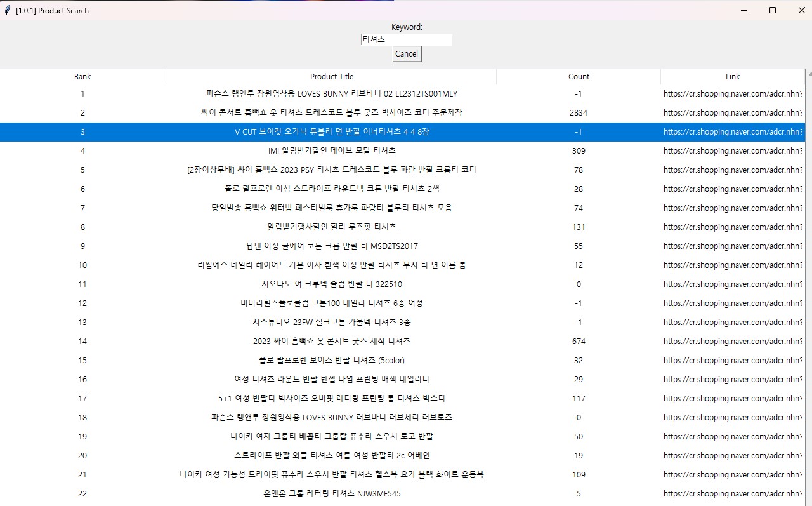
Task: Select the product with code 322510
Action: pos(332,284)
